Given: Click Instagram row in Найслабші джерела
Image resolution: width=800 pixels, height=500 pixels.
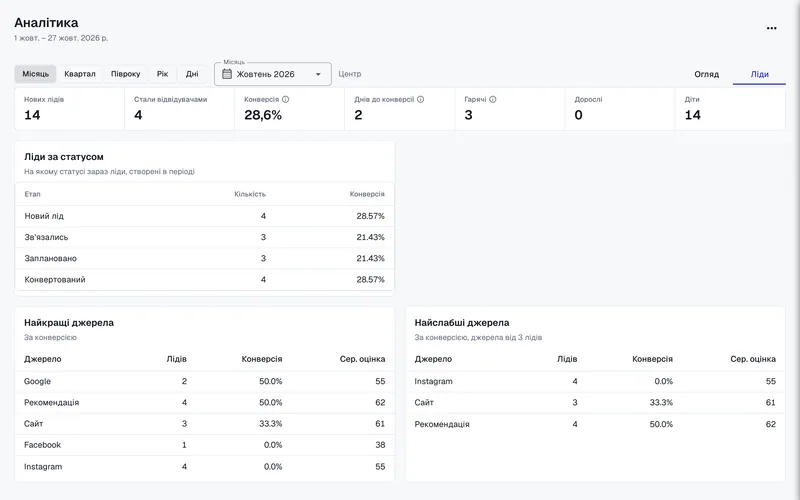Looking at the screenshot, I should pyautogui.click(x=595, y=381).
